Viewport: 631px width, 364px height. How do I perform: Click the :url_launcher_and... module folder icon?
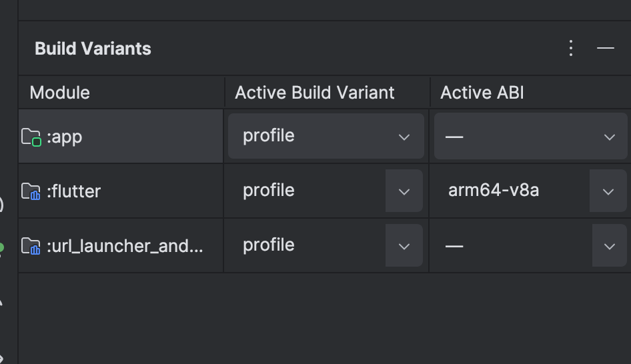click(31, 246)
